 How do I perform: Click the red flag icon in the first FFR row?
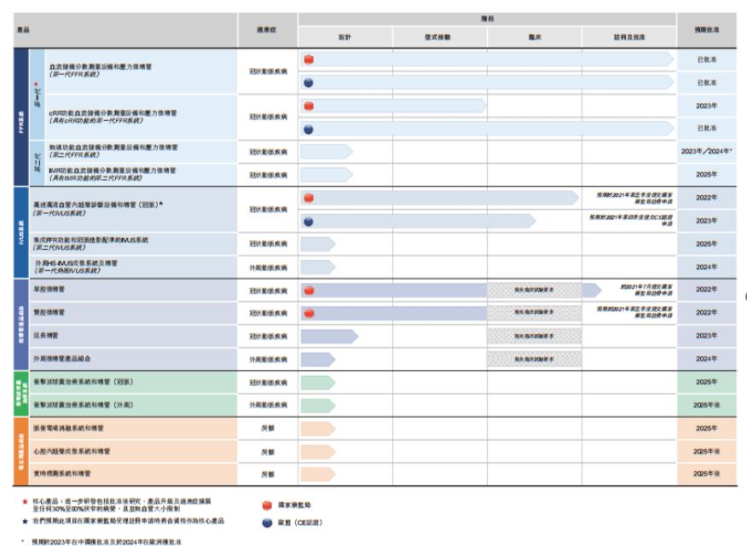[x=309, y=60]
